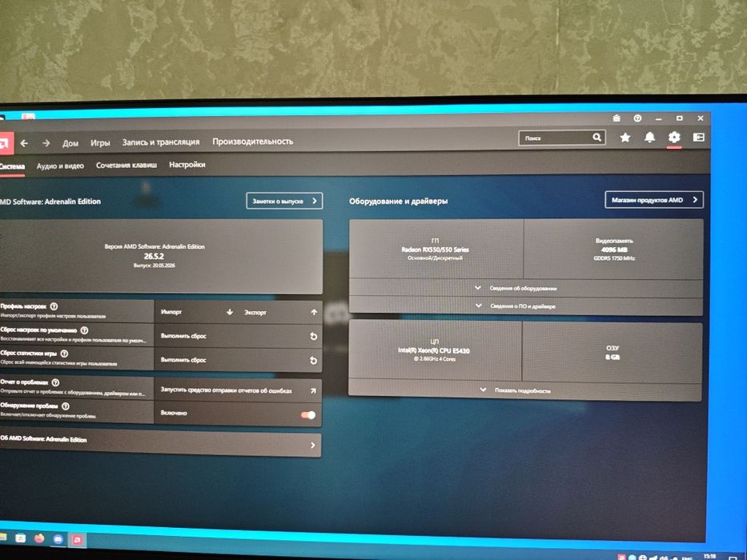Click Импорт settings profile button
Viewport: 747px width, 560px height.
tap(196, 312)
